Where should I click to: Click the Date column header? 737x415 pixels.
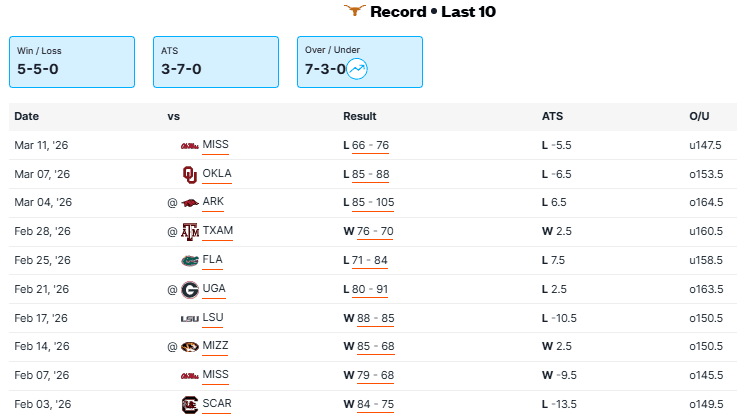[x=27, y=117]
